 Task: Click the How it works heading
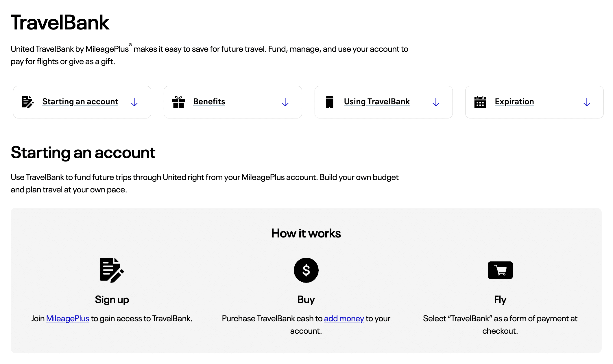[306, 233]
